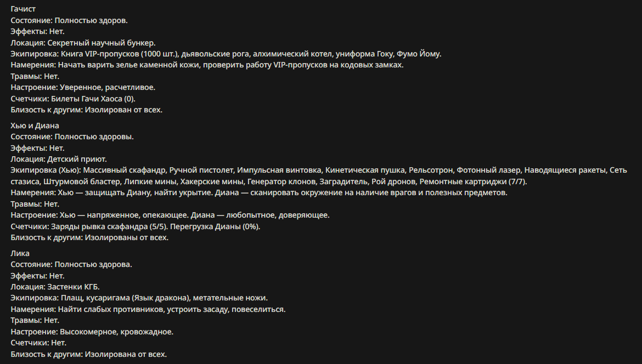642x364 pixels.
Task: Click the line starting 'Намерения: Хью — защищать Диану'
Action: click(x=259, y=192)
